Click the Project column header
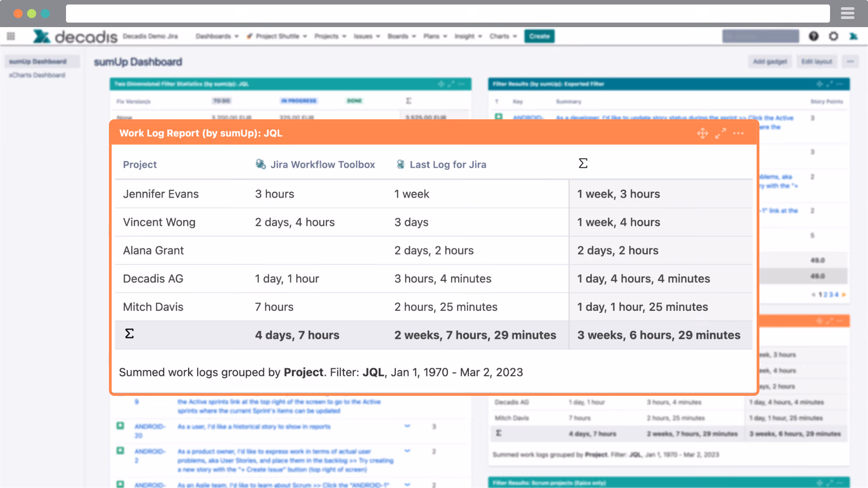The image size is (868, 488). (140, 164)
